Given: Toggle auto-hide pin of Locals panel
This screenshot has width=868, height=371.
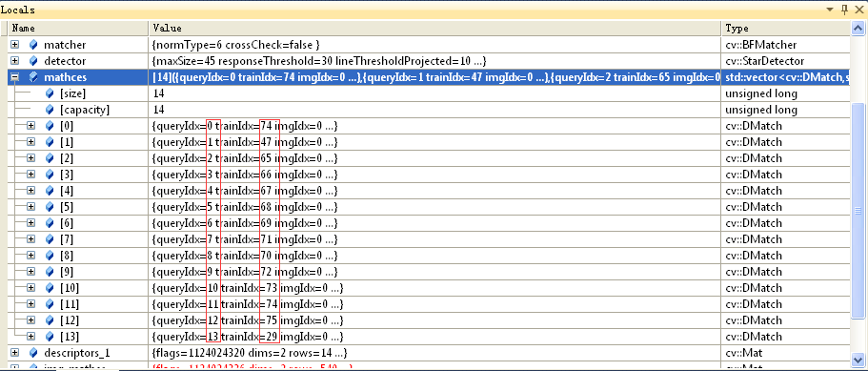Looking at the screenshot, I should coord(844,10).
